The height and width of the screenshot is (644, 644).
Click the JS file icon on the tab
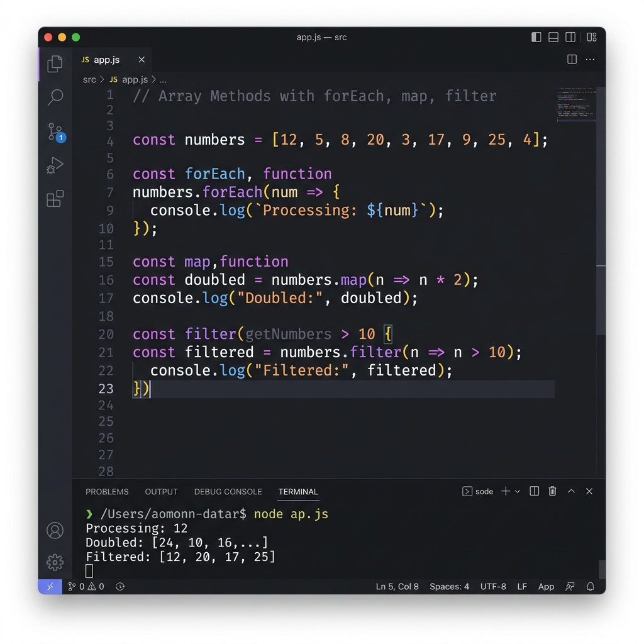pos(85,60)
